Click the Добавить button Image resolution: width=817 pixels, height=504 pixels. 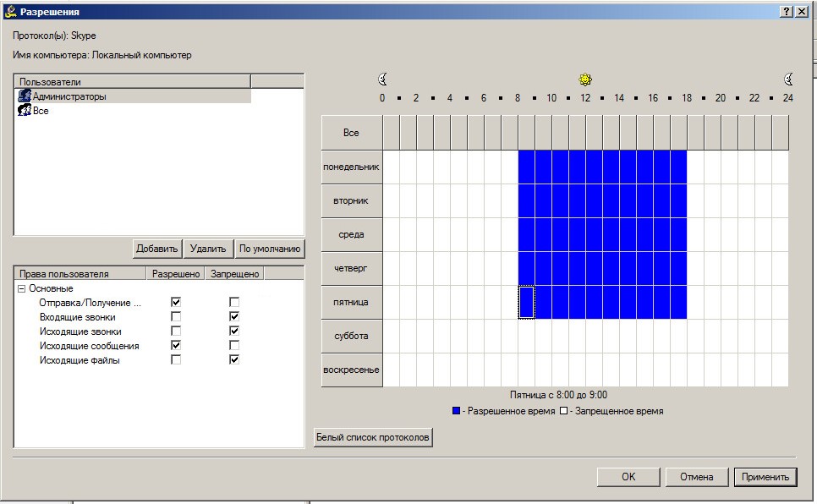tap(156, 249)
